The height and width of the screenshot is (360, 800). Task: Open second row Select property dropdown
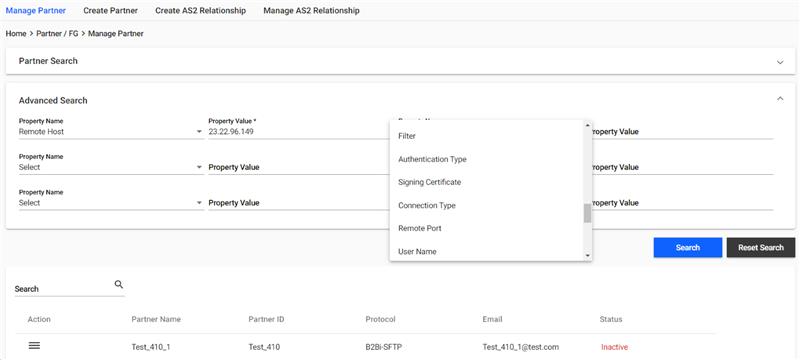pyautogui.click(x=111, y=167)
